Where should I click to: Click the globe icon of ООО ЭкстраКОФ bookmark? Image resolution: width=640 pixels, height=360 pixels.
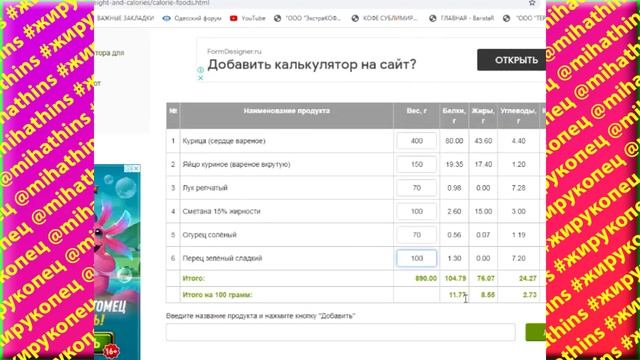[x=278, y=18]
